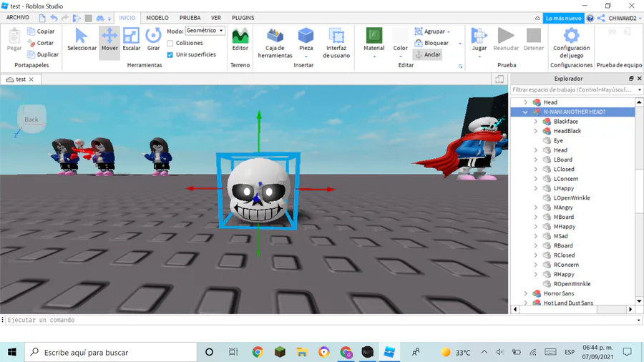Open Caja de herramientas toolbox
Image resolution: width=644 pixels, height=362 pixels.
click(275, 43)
